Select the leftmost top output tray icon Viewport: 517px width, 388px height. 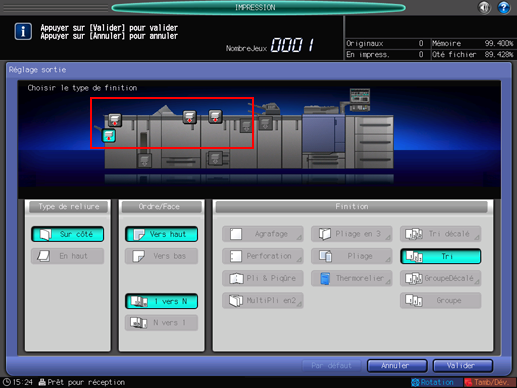[115, 120]
